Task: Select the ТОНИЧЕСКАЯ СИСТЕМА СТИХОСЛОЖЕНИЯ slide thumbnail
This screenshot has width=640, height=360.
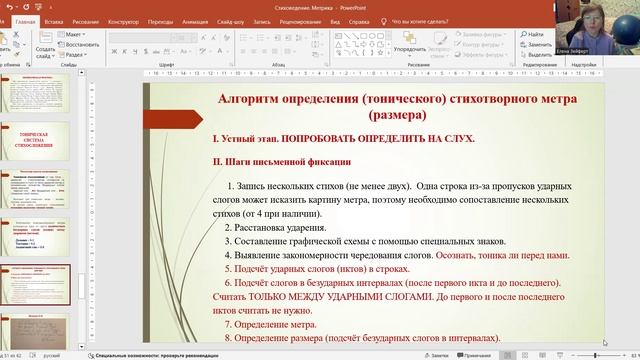Action: 35,140
